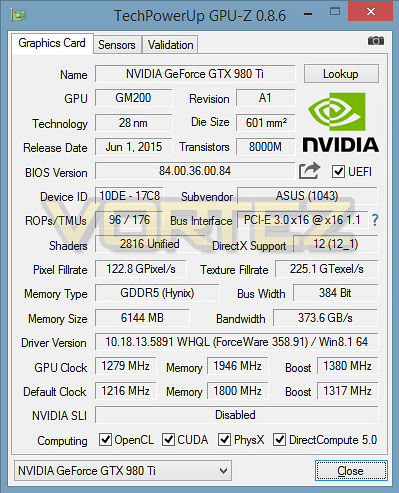Toggle the UEFI checkbox
This screenshot has height=493, width=399.
(x=338, y=172)
